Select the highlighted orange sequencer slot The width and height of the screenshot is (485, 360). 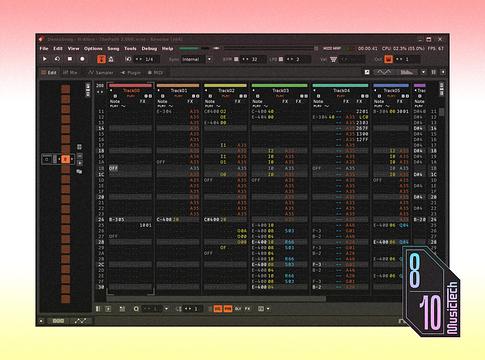[65, 159]
